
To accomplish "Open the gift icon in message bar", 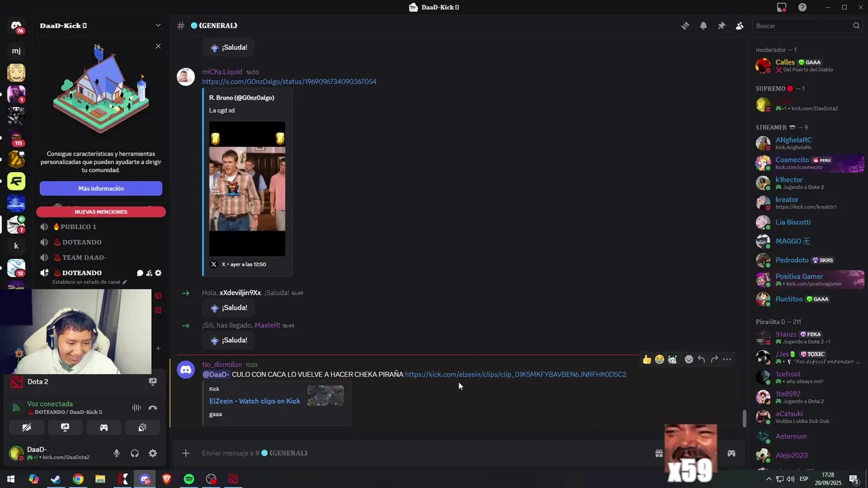I will point(658,453).
